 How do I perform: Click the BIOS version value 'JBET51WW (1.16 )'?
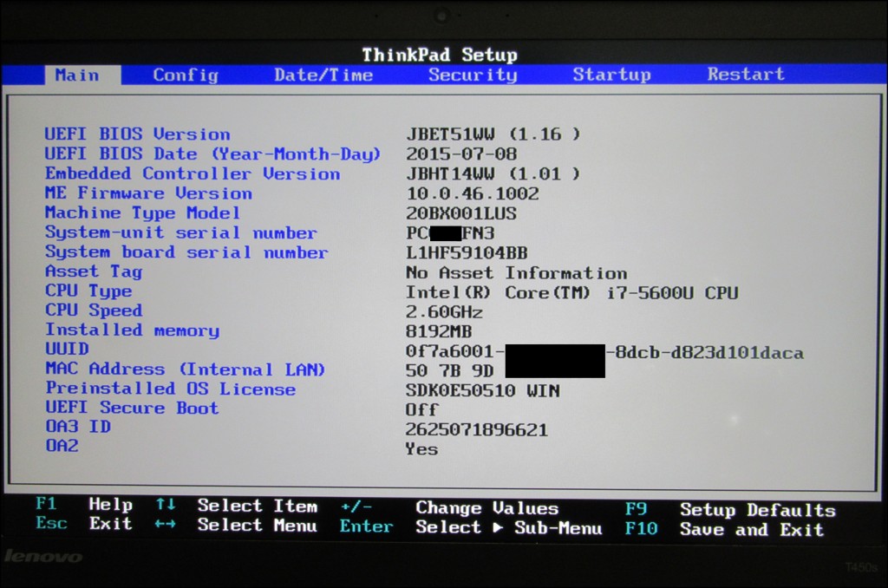click(493, 134)
